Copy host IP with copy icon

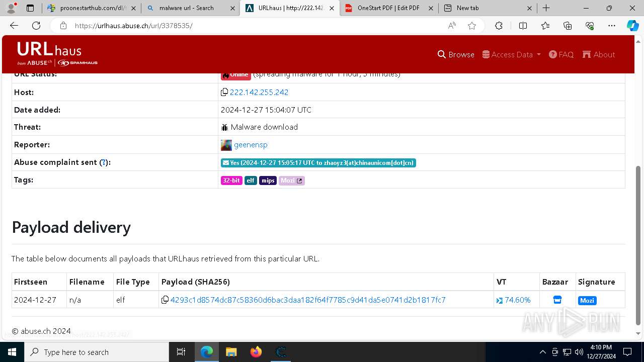(x=224, y=92)
